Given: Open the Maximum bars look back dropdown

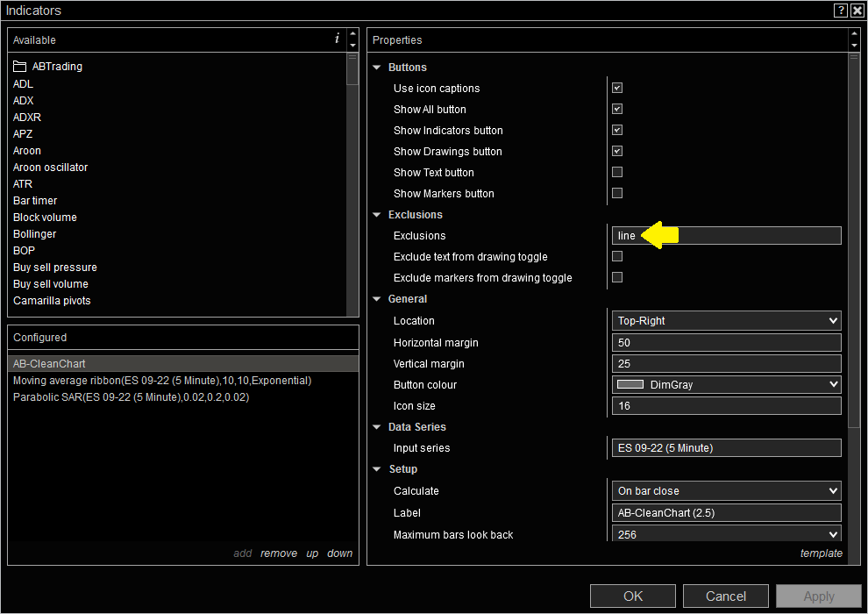Looking at the screenshot, I should coord(831,534).
